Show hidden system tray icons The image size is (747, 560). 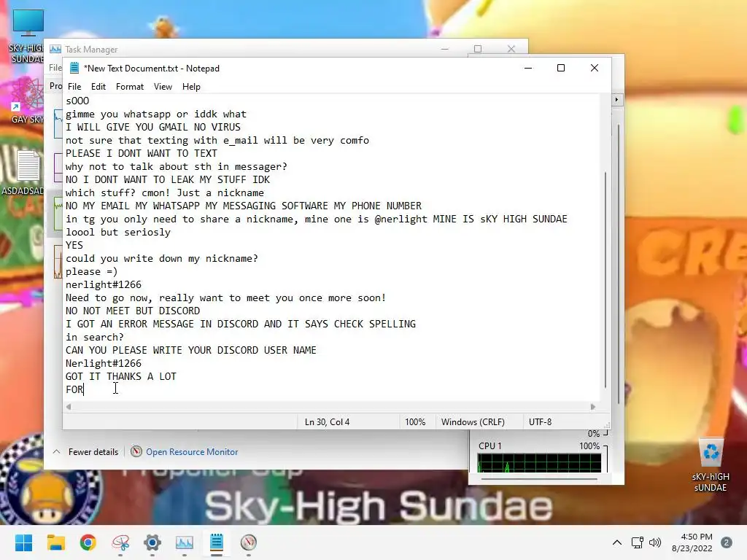pos(617,542)
